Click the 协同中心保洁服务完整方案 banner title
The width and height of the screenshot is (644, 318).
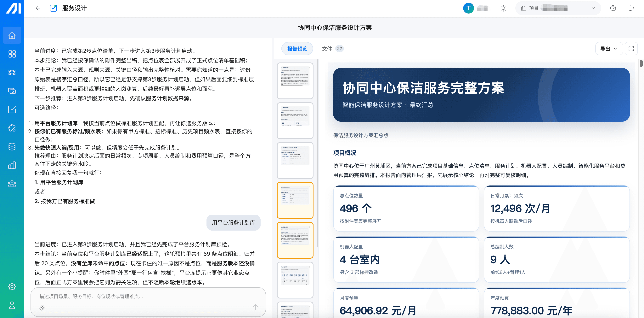423,88
